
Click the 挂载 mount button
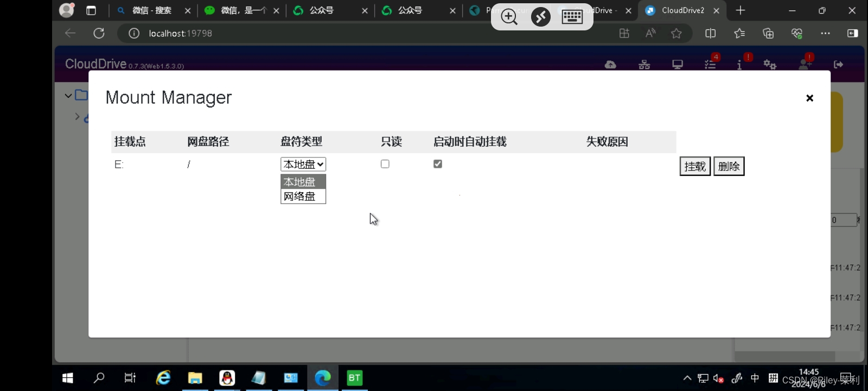pyautogui.click(x=695, y=166)
